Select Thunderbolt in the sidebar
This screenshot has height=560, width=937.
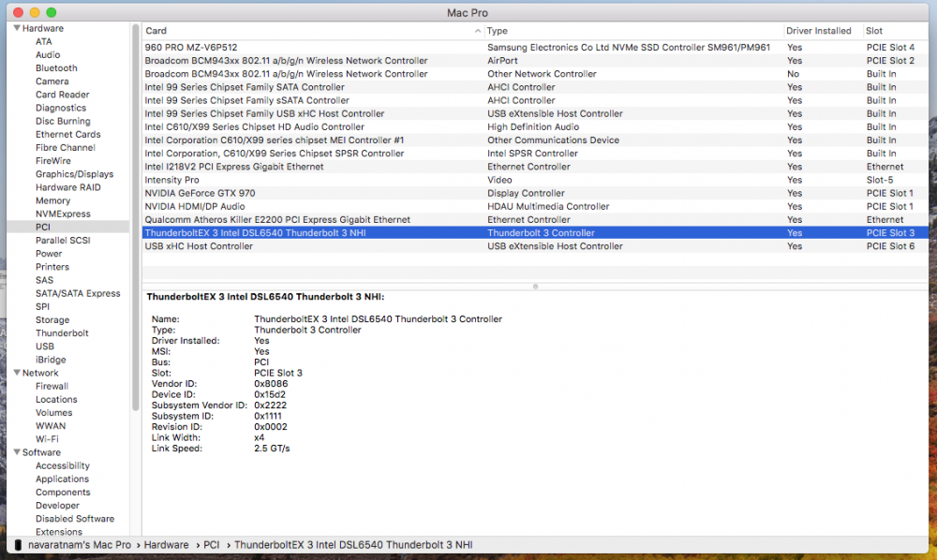click(62, 333)
